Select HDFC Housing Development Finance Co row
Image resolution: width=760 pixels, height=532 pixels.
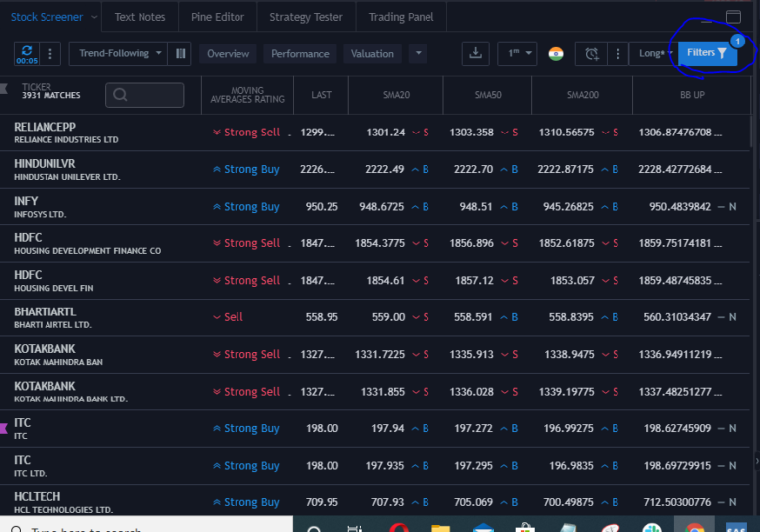tap(375, 243)
